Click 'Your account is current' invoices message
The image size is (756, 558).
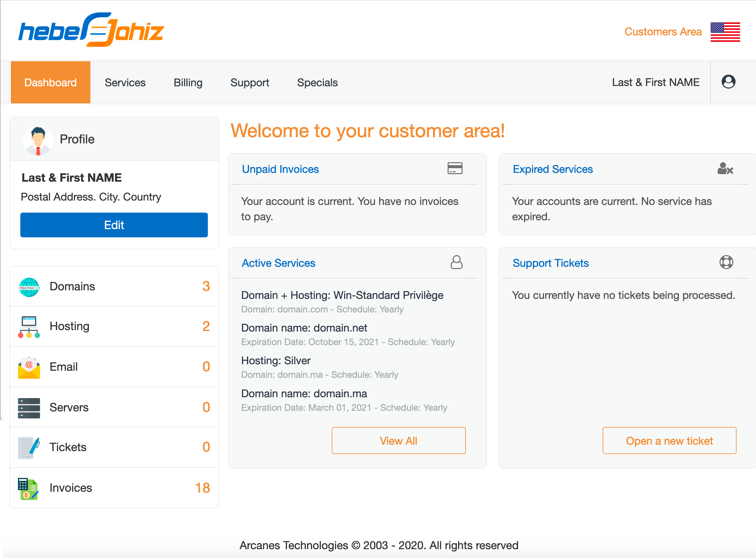[350, 209]
